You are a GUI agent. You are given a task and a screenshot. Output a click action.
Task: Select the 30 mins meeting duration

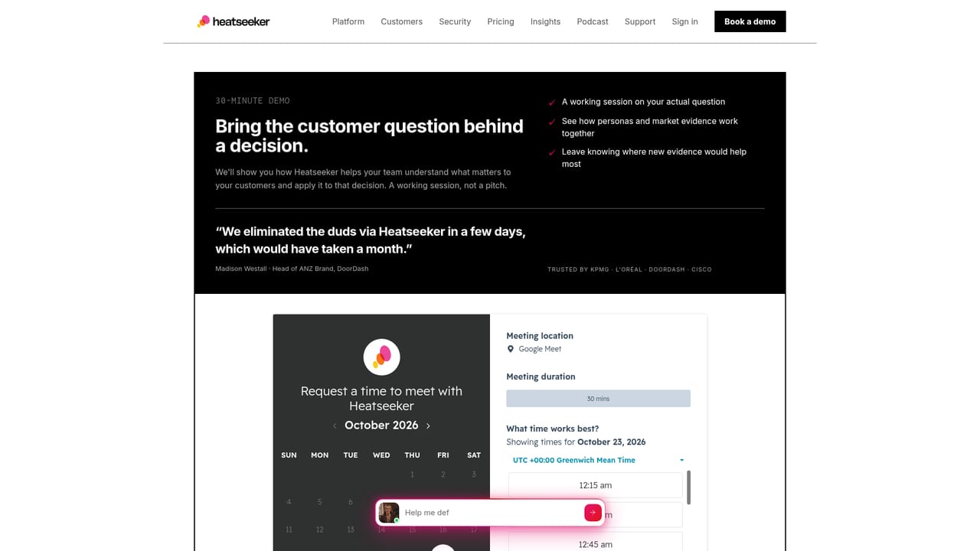click(x=599, y=399)
